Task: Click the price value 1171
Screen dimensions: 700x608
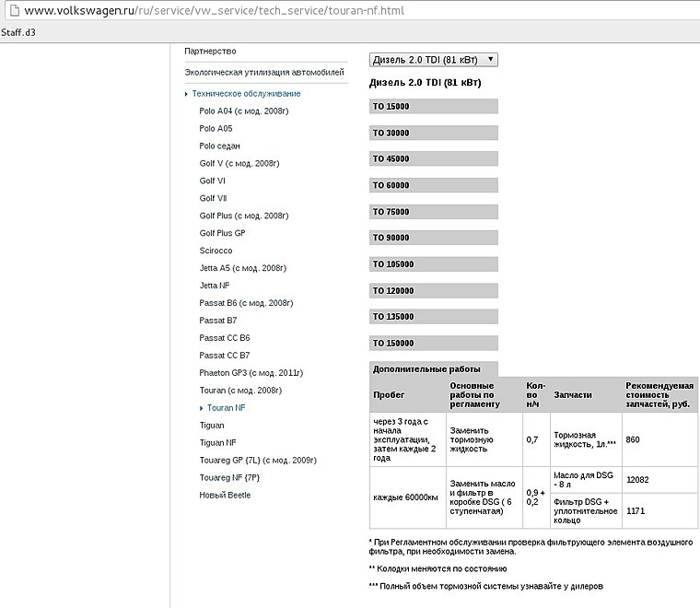Action: (x=636, y=510)
